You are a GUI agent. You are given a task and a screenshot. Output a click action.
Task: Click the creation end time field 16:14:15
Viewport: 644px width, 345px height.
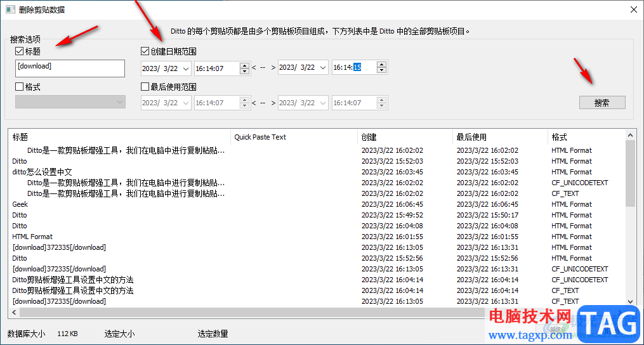(x=354, y=68)
